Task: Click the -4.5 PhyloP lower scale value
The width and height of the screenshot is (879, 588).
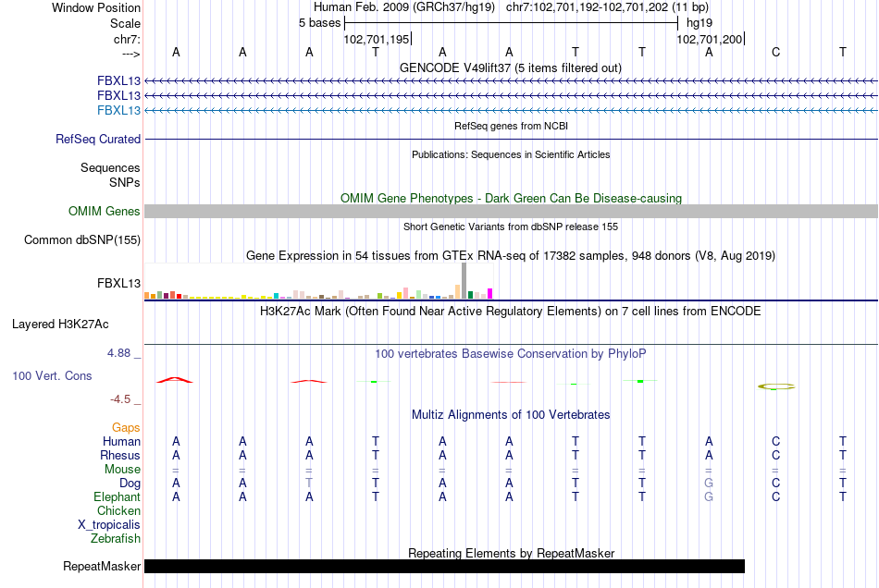Action: (120, 399)
